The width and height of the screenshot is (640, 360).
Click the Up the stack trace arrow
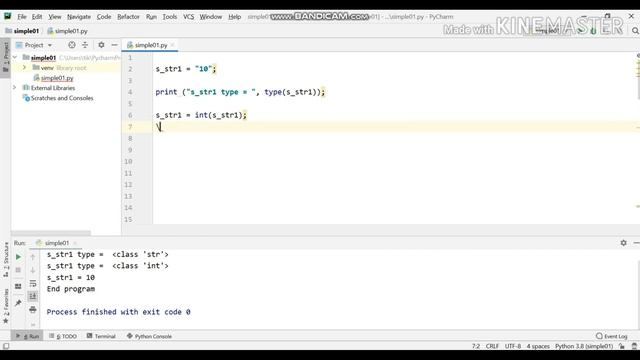point(33,257)
